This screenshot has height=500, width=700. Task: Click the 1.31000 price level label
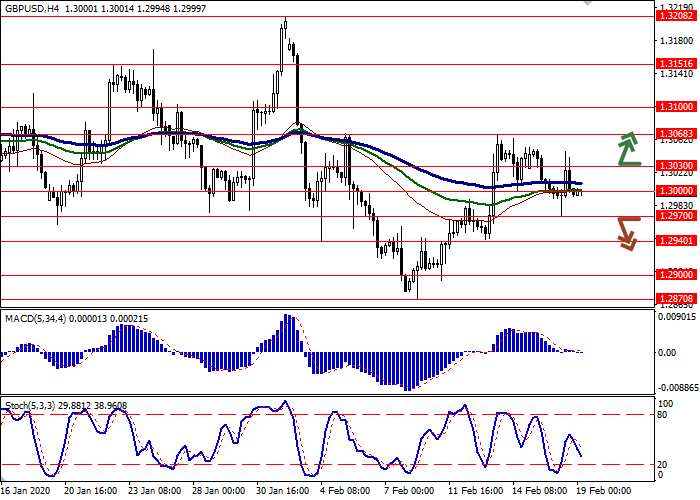click(675, 106)
